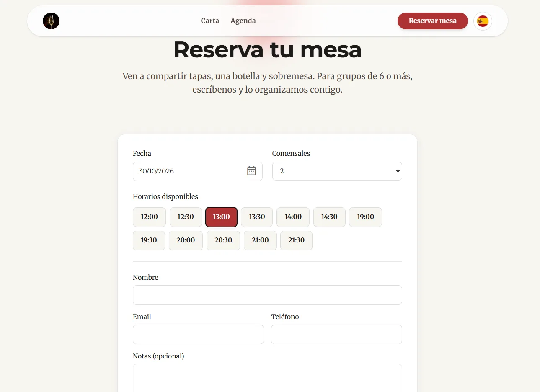The height and width of the screenshot is (392, 540).
Task: Click into the Email field
Action: coord(198,334)
